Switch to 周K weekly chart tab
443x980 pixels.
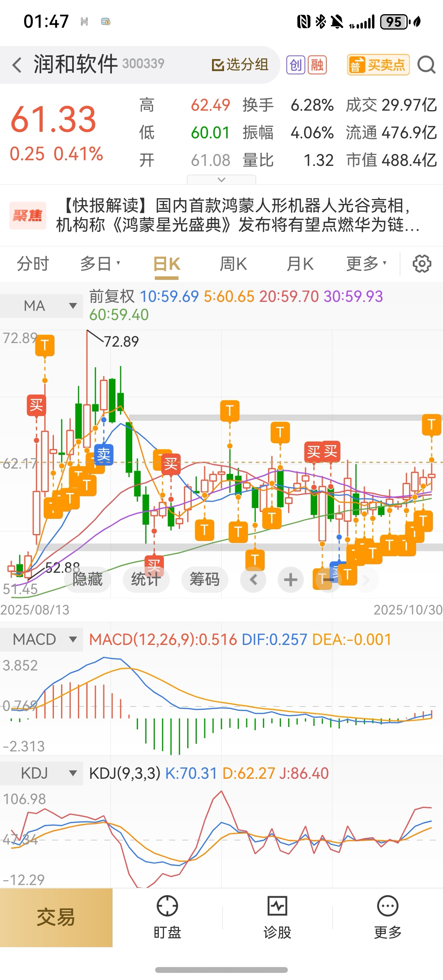234,264
